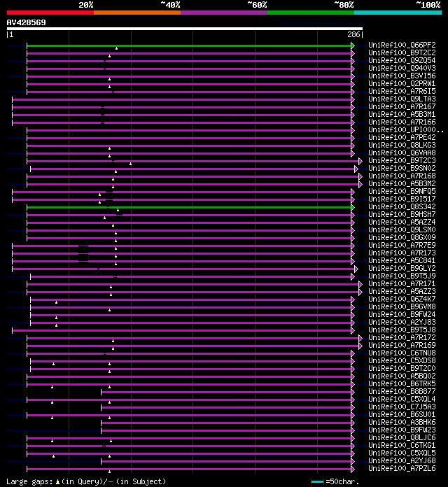This screenshot has height=487, width=448.
Task: Click label UniRef100_Q9LSM0
Action: coord(402,230)
